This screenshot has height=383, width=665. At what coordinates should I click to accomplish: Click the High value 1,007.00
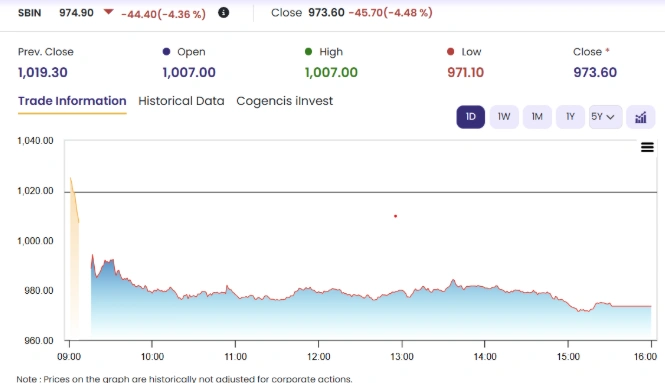[331, 73]
